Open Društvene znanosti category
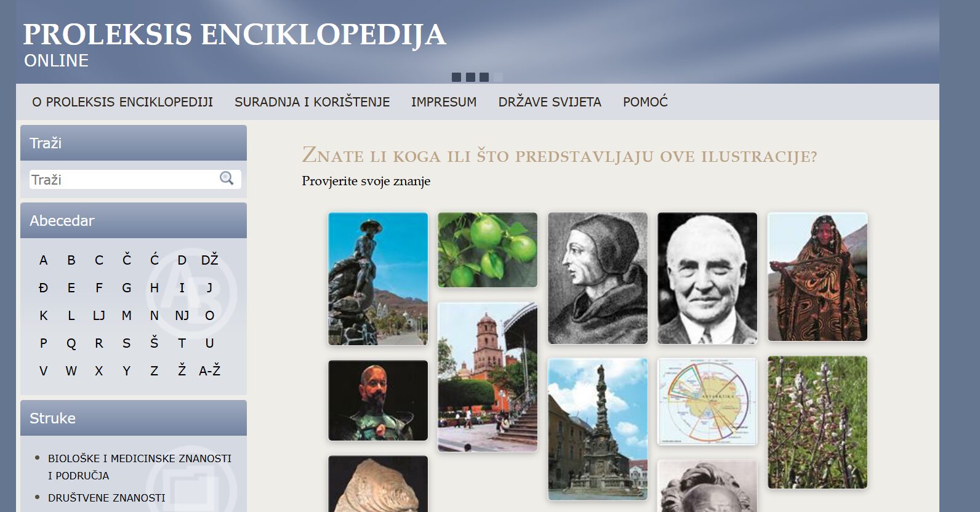Viewport: 980px width, 512px height. coord(106,498)
